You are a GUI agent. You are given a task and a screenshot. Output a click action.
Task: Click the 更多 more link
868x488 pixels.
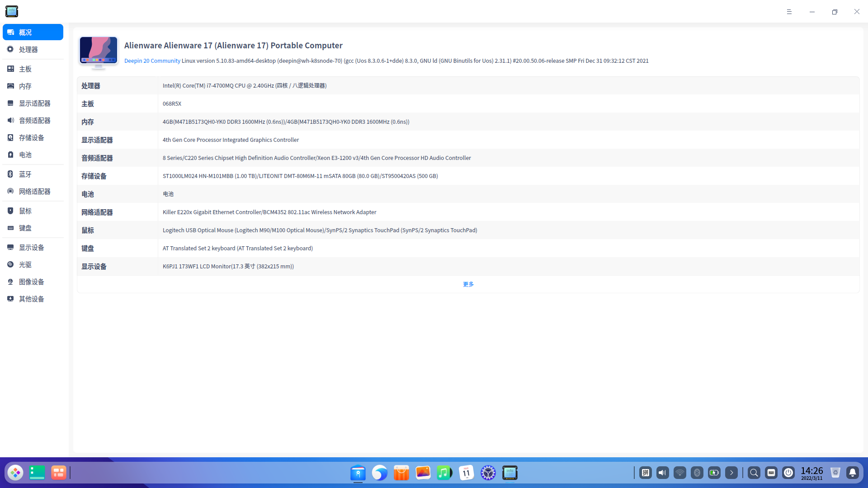click(468, 284)
